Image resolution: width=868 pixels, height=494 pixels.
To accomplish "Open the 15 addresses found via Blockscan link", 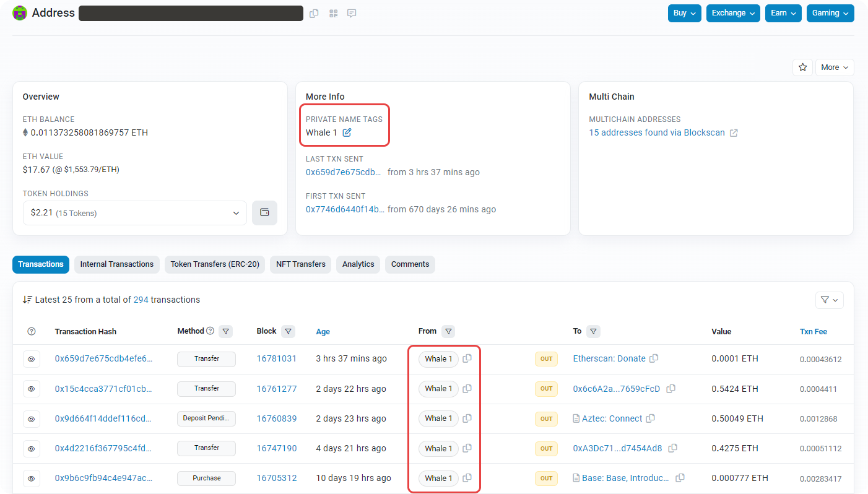I will pyautogui.click(x=656, y=132).
